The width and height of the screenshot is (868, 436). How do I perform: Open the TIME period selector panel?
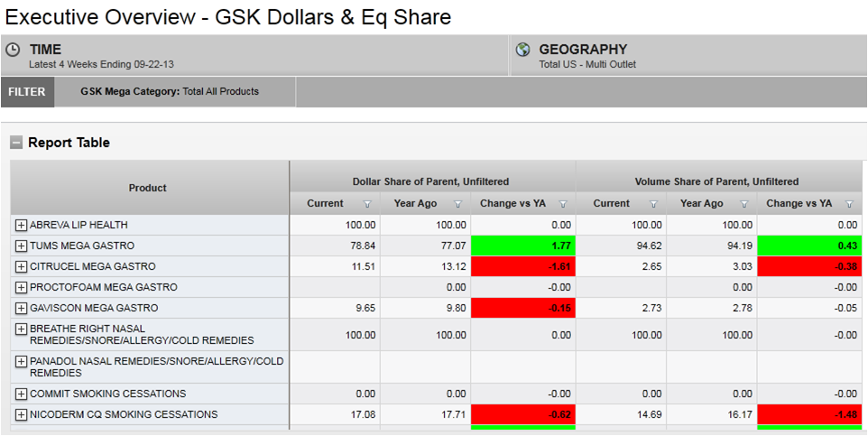pos(254,56)
